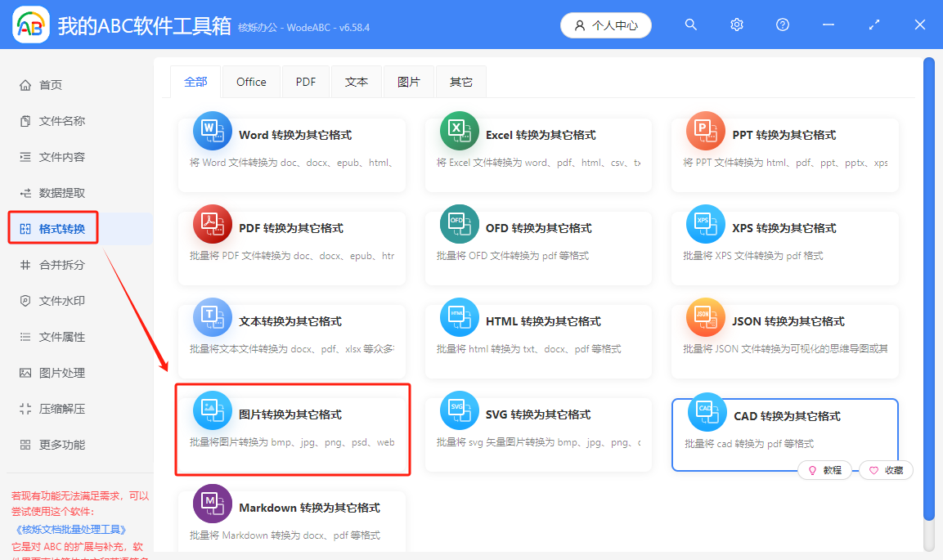Click the HTML conversion tool icon

[459, 317]
